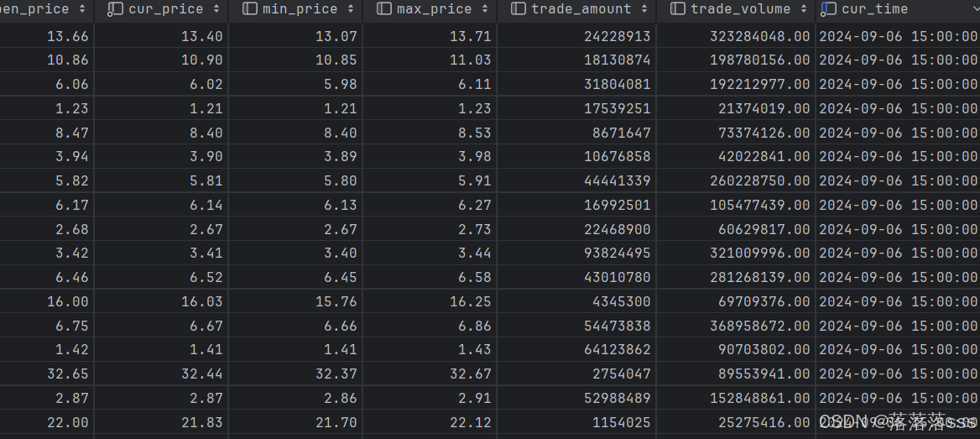Click the column icon beside trade_amount
The height and width of the screenshot is (439, 980).
point(519,8)
